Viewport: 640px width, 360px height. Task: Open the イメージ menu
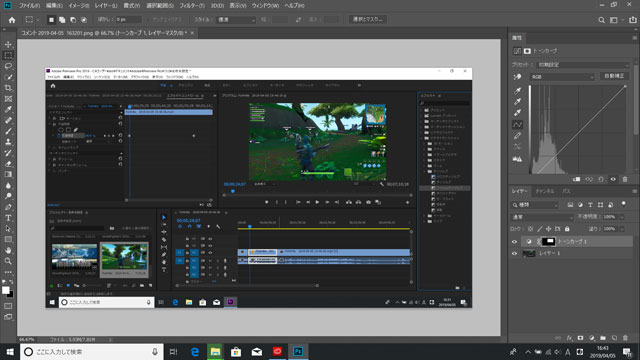79,6
